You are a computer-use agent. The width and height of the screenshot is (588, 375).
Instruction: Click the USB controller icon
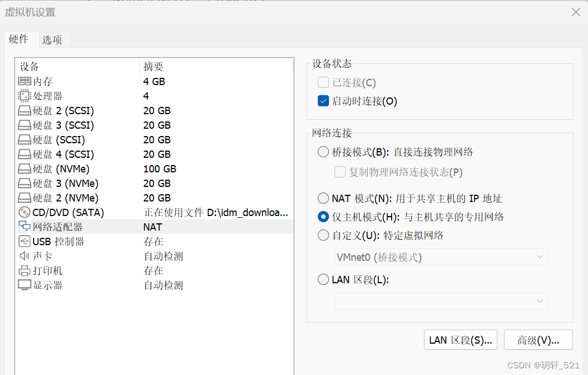point(25,241)
